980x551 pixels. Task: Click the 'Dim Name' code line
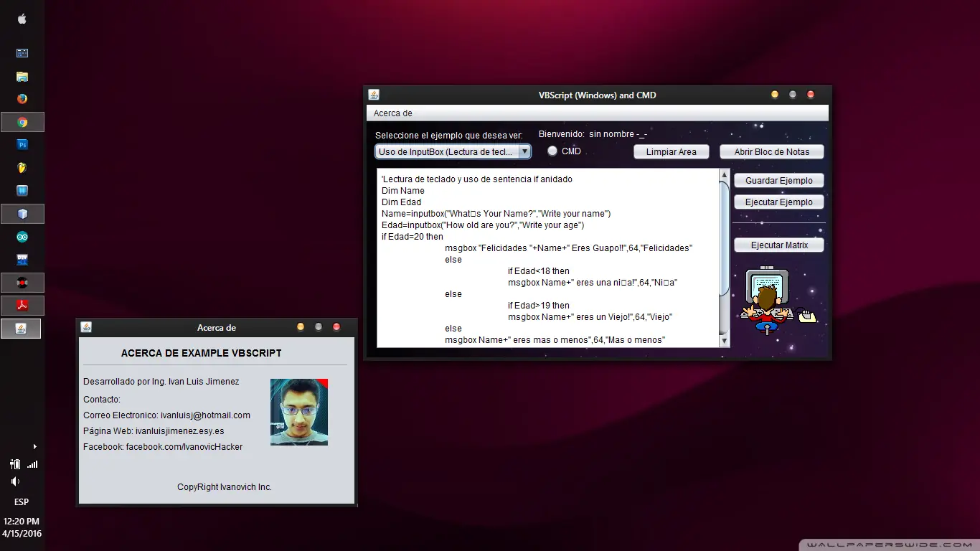click(403, 191)
